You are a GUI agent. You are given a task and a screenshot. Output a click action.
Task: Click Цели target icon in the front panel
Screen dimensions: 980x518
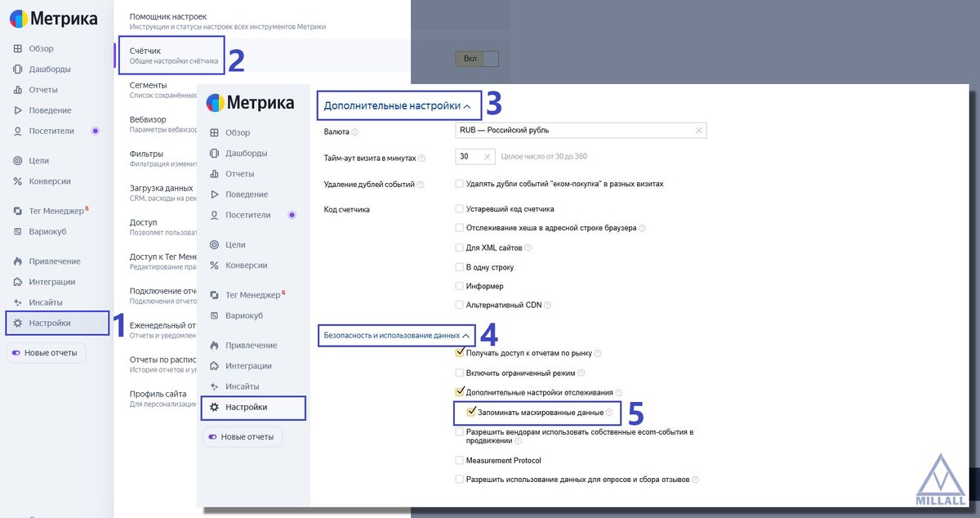(215, 245)
